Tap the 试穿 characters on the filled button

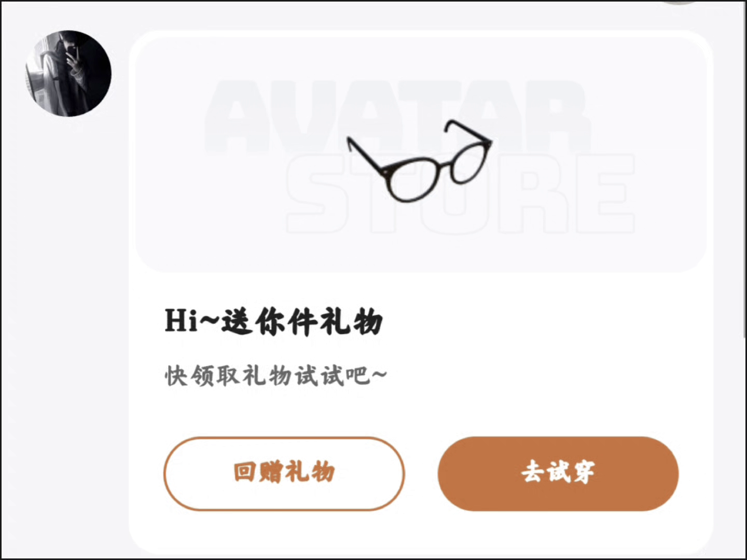(571, 472)
